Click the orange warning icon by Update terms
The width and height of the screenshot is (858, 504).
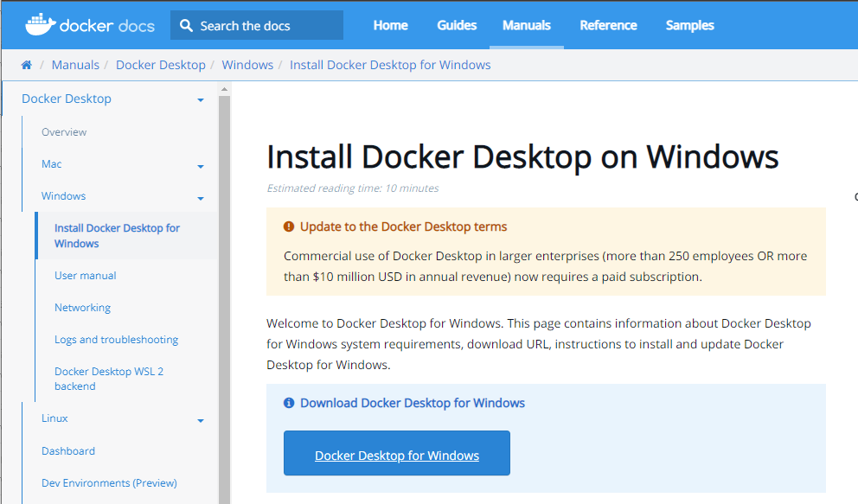tap(289, 226)
